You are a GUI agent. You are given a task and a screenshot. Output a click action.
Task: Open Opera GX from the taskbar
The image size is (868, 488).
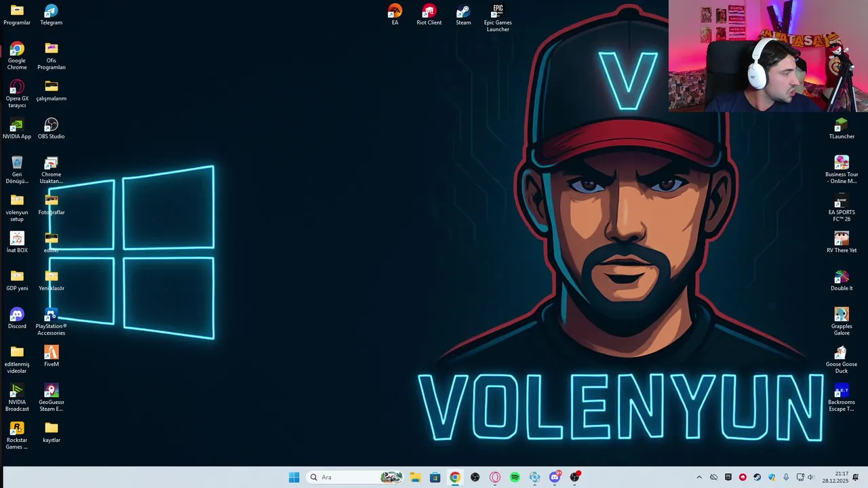(495, 477)
